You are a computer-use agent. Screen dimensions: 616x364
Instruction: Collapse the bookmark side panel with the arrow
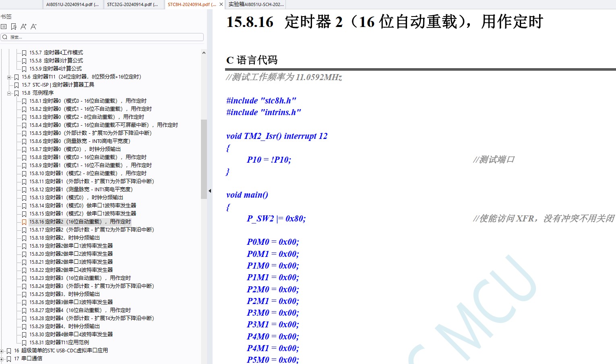pyautogui.click(x=210, y=191)
